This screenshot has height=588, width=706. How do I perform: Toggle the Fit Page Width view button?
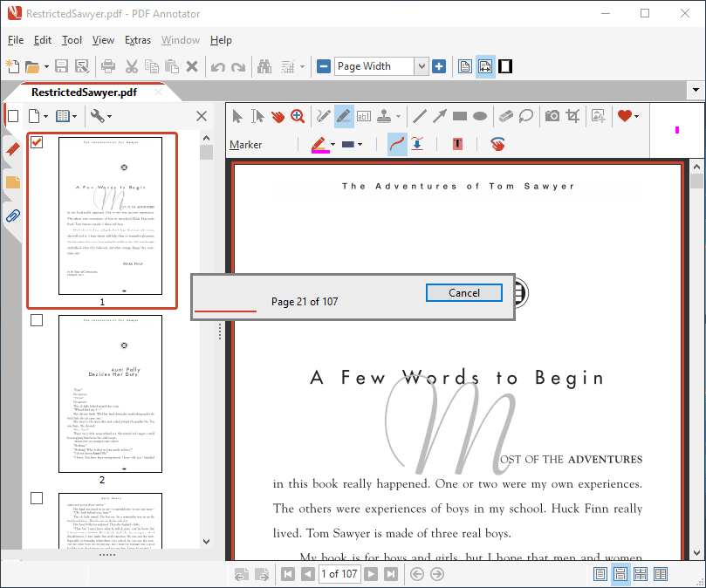pyautogui.click(x=485, y=66)
